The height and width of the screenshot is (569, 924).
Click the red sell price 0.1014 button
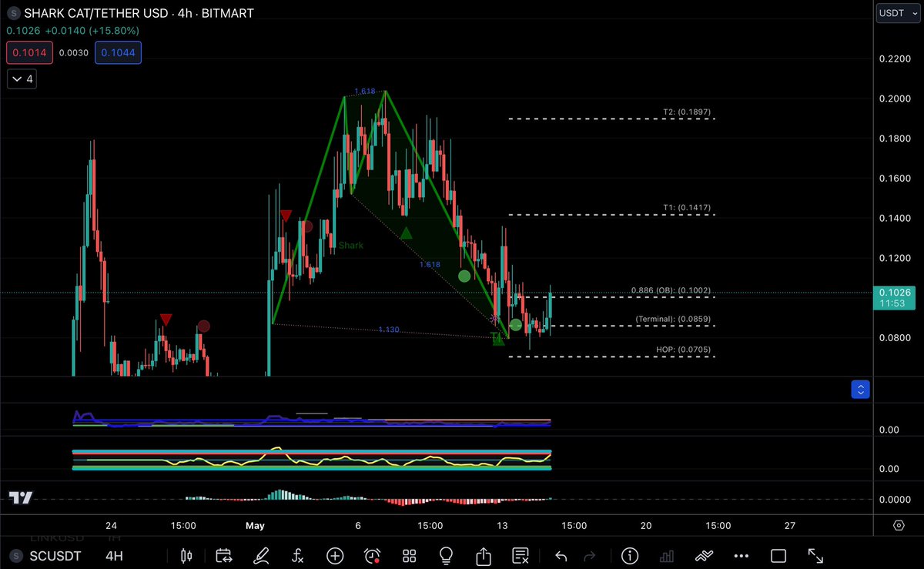(x=28, y=52)
